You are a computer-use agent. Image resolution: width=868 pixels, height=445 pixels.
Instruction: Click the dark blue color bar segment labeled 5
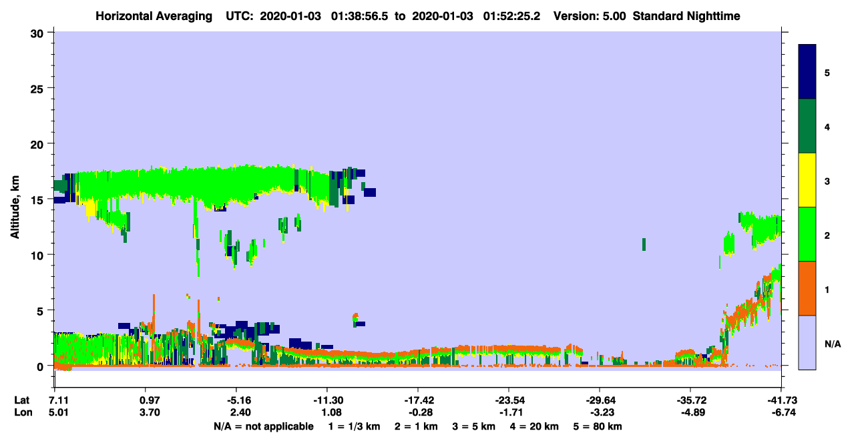pos(807,72)
